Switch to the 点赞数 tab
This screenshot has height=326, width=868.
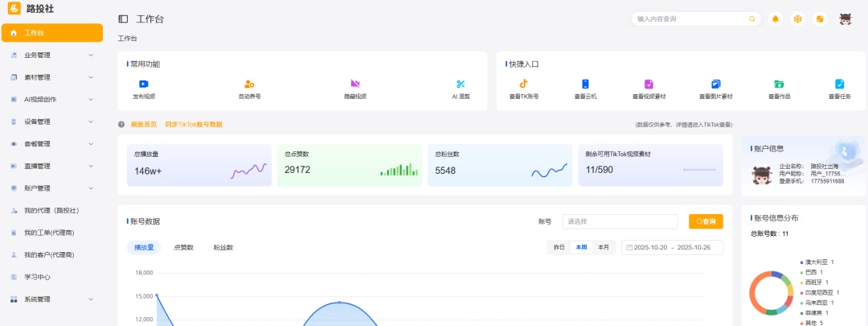tap(183, 248)
